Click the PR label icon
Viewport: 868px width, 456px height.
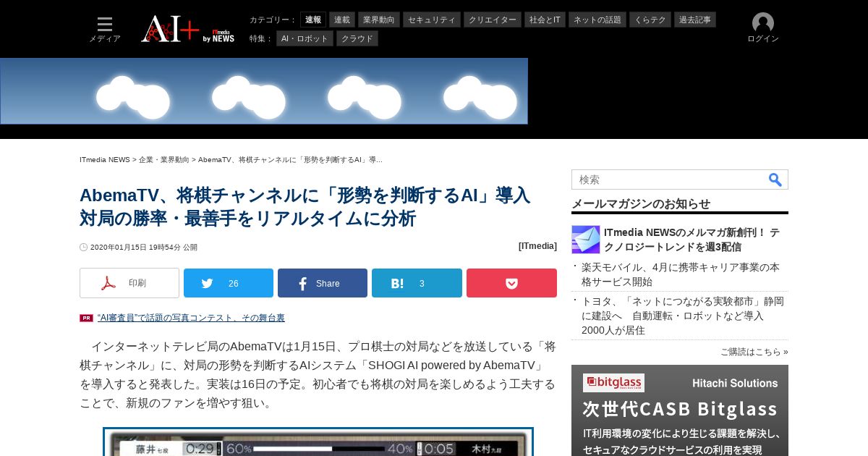86,318
